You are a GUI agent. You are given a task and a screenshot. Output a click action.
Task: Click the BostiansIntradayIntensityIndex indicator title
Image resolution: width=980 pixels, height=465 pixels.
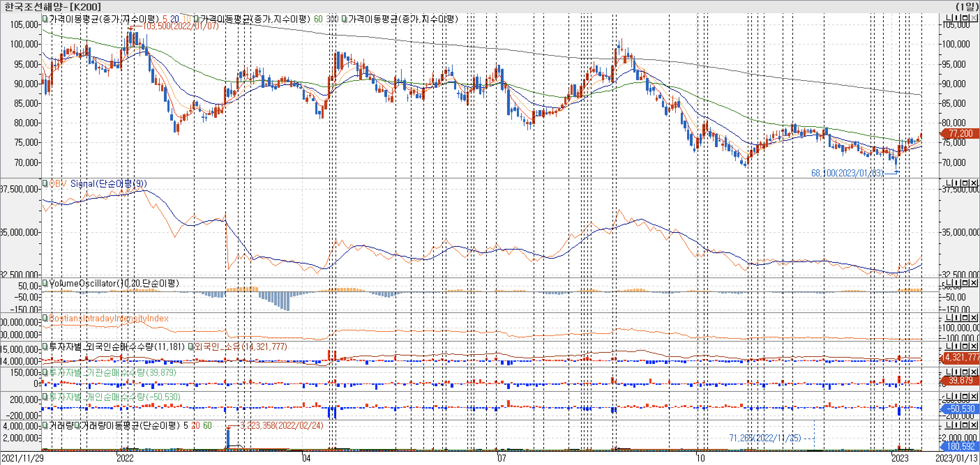(x=109, y=318)
